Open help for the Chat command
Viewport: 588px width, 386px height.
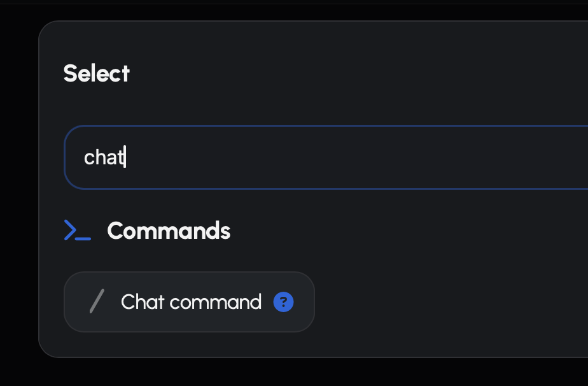283,302
